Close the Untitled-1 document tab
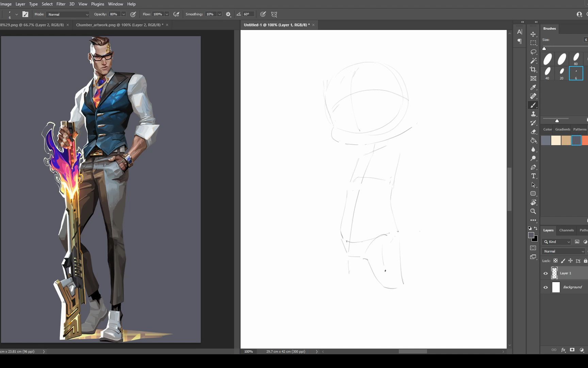Viewport: 588px width, 368px height. point(313,25)
